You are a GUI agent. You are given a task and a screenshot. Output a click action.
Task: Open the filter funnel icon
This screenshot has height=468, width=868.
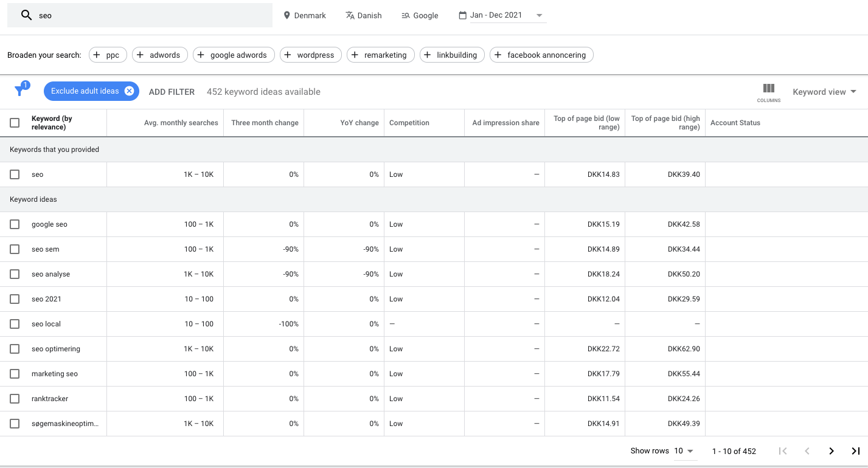pos(21,90)
